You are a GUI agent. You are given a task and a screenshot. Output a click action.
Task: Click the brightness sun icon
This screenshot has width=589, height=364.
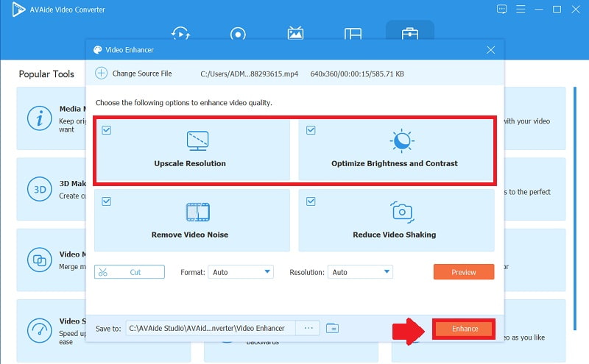402,140
